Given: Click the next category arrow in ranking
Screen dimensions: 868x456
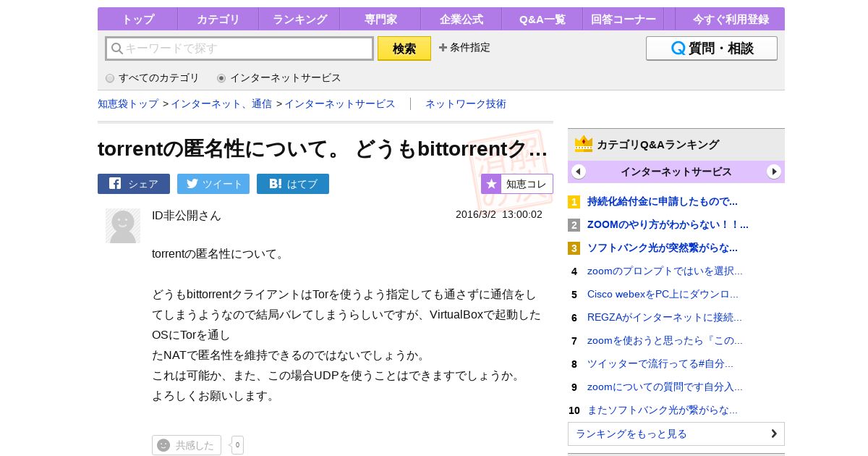Looking at the screenshot, I should coord(774,172).
